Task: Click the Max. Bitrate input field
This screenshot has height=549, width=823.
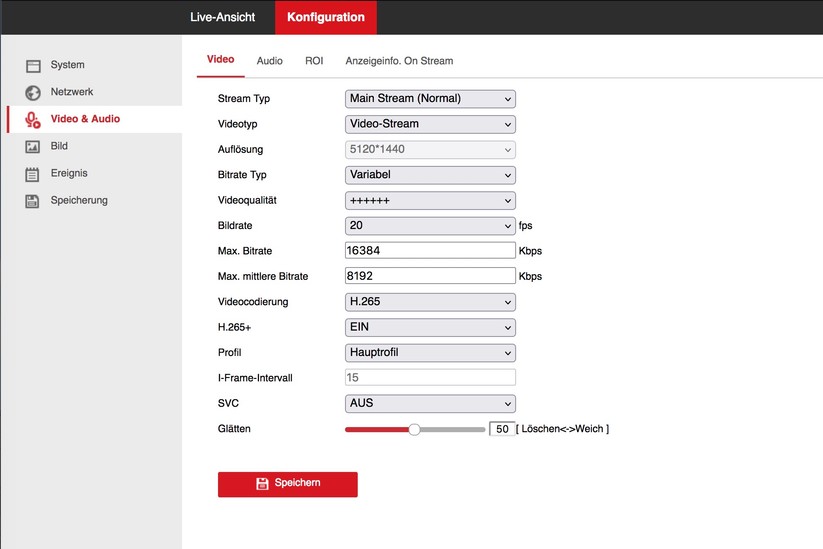Action: (430, 251)
